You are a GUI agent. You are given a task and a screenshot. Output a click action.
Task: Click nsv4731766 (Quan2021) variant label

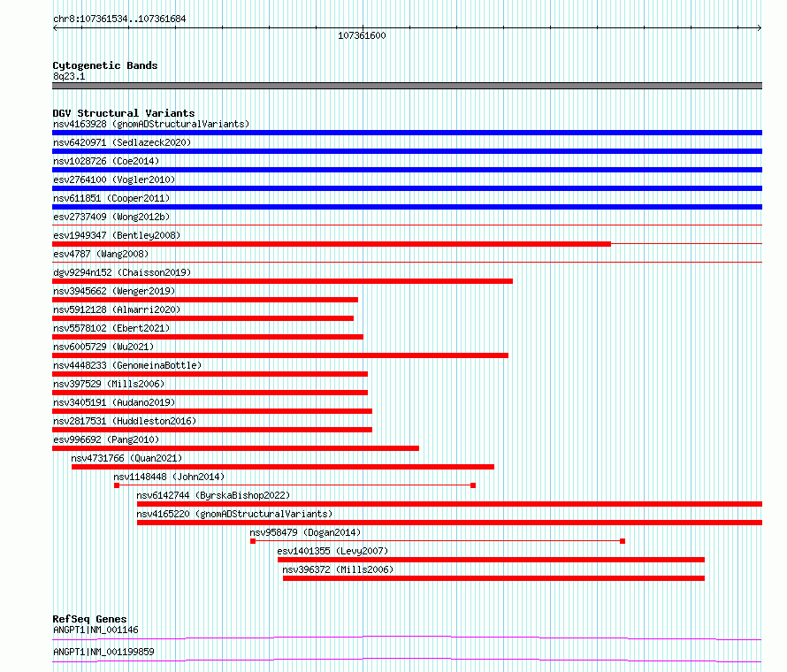pos(126,458)
